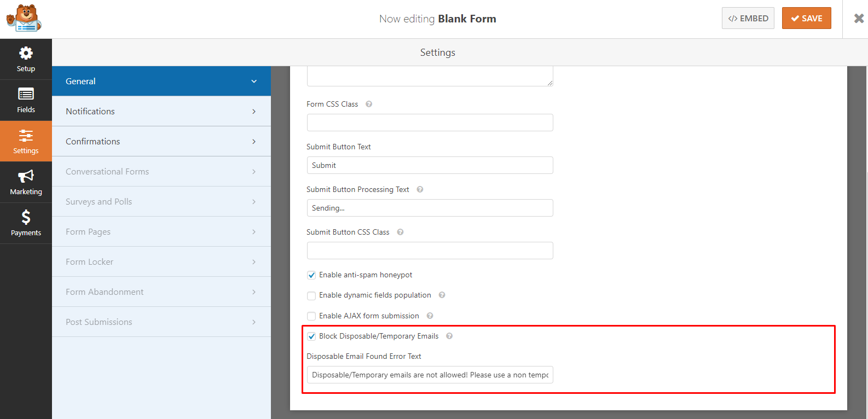868x419 pixels.
Task: Open the General settings tab
Action: [x=161, y=81]
